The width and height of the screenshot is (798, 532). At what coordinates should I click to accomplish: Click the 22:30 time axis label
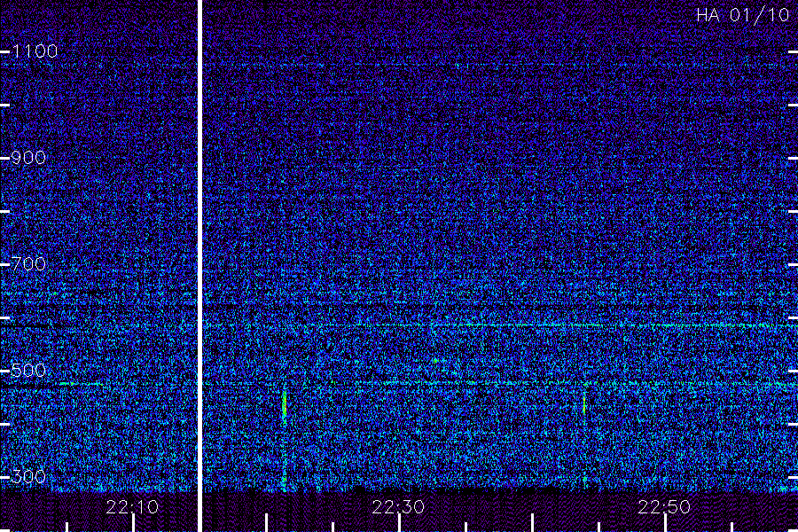[398, 507]
